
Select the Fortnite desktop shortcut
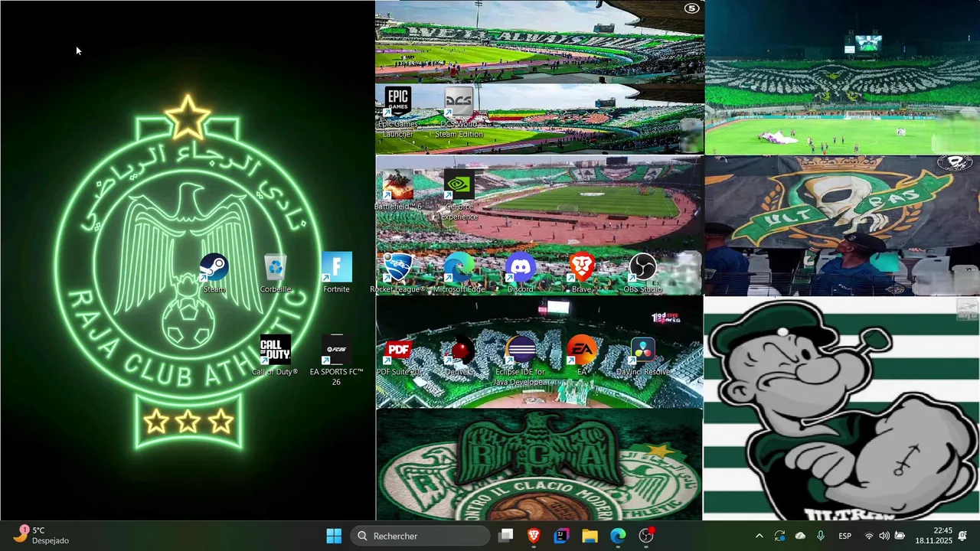(336, 273)
